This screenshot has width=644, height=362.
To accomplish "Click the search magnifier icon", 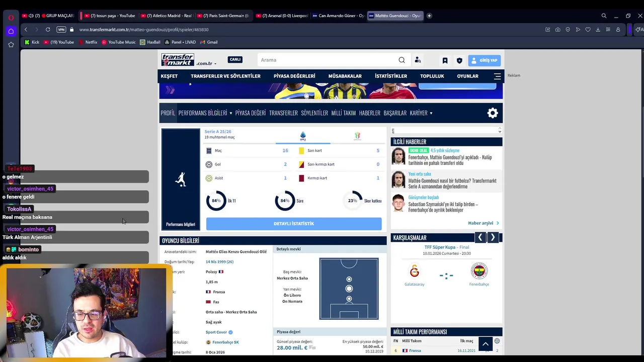I will click(401, 60).
